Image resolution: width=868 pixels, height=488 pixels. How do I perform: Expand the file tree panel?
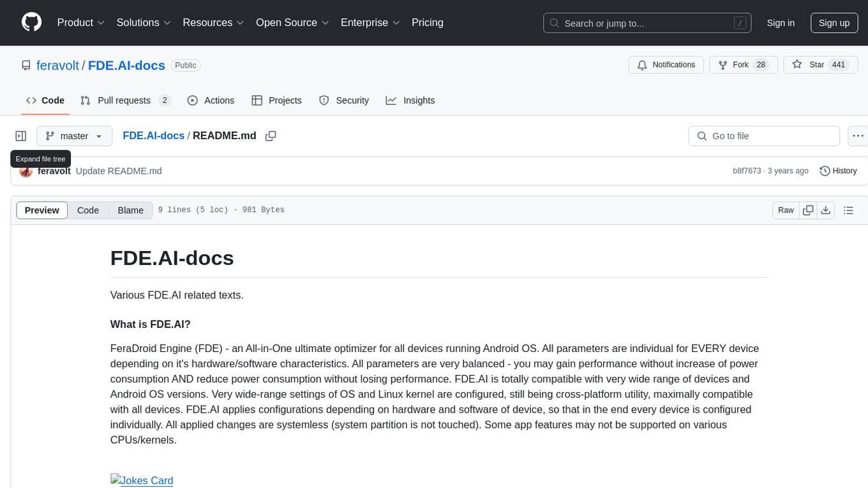click(21, 136)
